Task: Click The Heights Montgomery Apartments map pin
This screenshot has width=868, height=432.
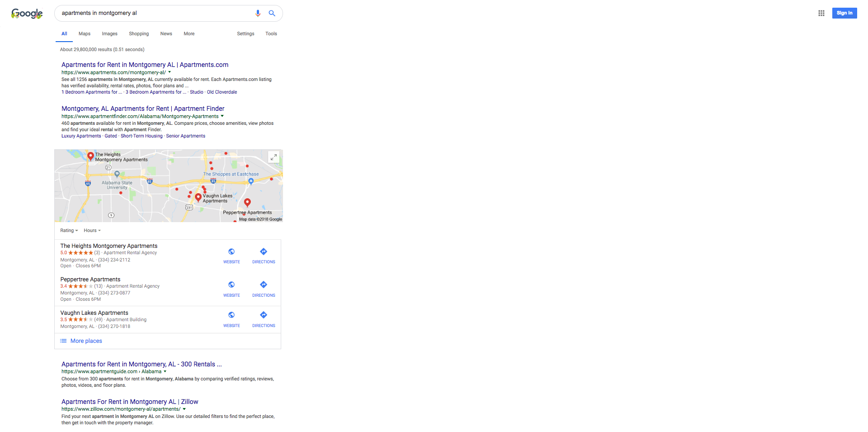Action: (x=90, y=157)
